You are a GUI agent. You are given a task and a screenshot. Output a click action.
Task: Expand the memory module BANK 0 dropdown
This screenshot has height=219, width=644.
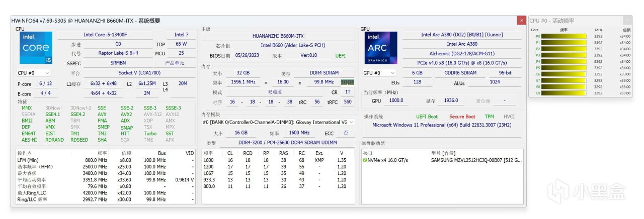click(x=351, y=122)
